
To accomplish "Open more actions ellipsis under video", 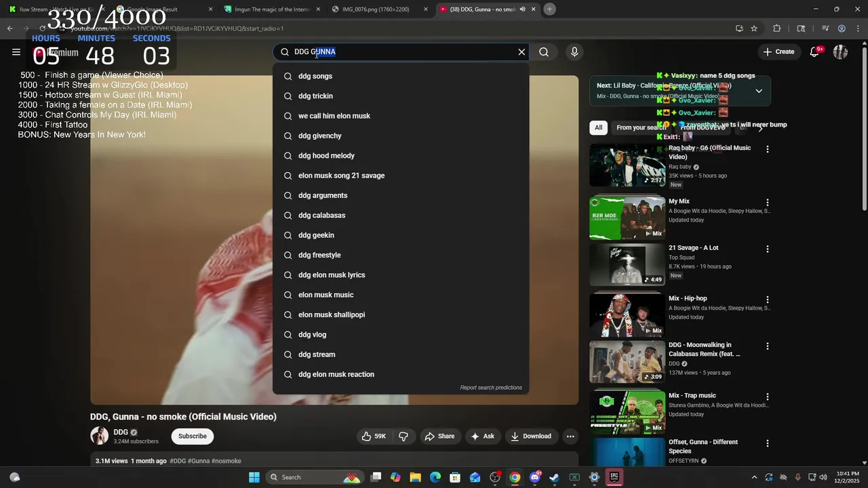I will tap(570, 436).
